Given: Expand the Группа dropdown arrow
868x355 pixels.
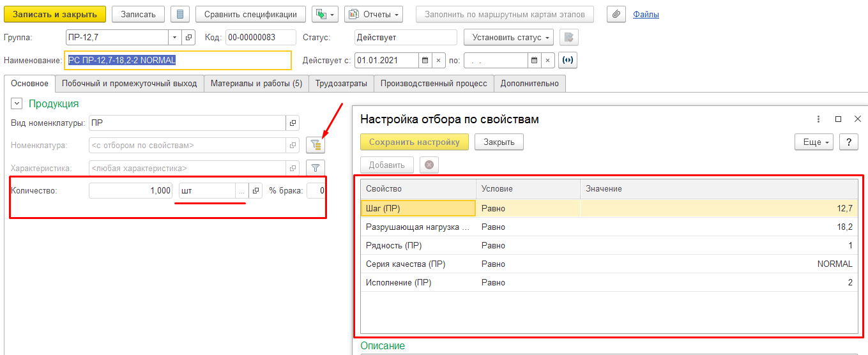Looking at the screenshot, I should click(175, 38).
